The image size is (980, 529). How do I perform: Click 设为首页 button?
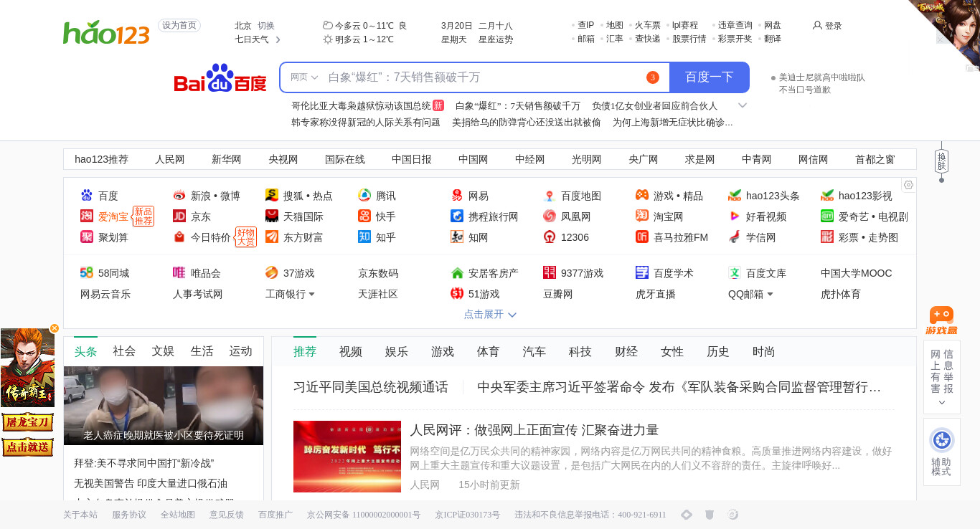tap(179, 25)
